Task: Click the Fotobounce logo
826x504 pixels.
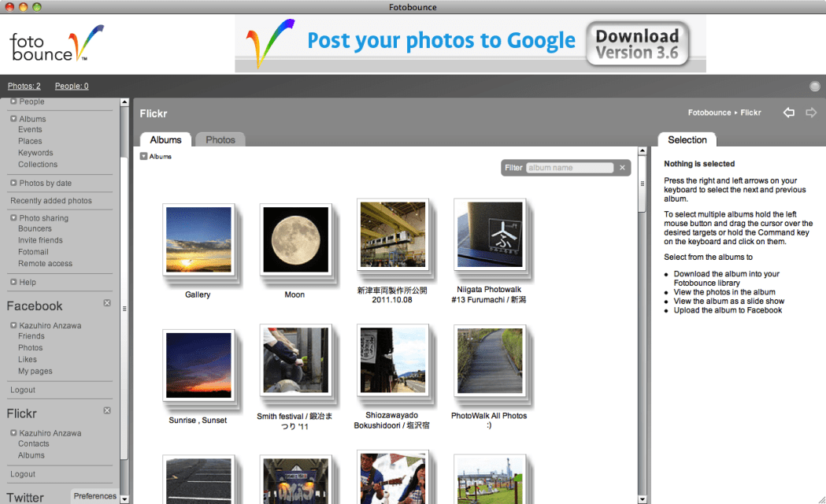Action: click(x=57, y=43)
